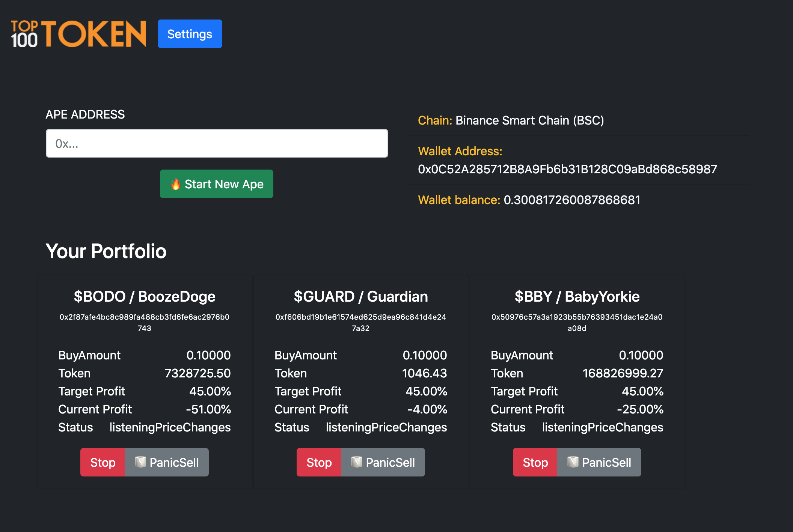Click the Guardian contract address
Viewport: 793px width, 532px height.
(360, 322)
